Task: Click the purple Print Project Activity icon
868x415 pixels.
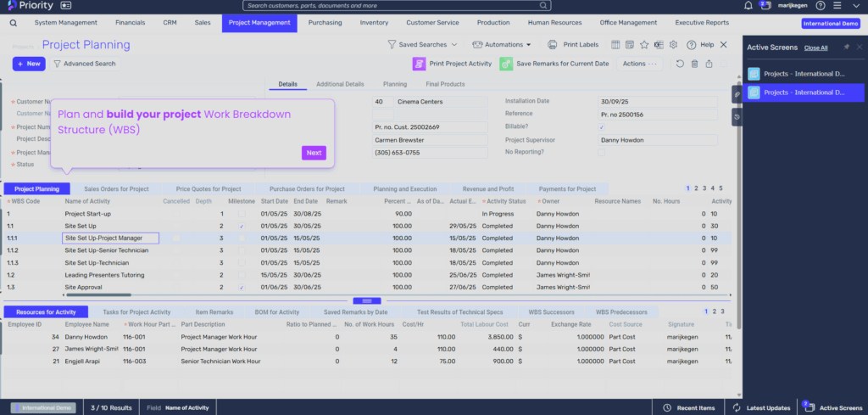Action: pyautogui.click(x=419, y=64)
